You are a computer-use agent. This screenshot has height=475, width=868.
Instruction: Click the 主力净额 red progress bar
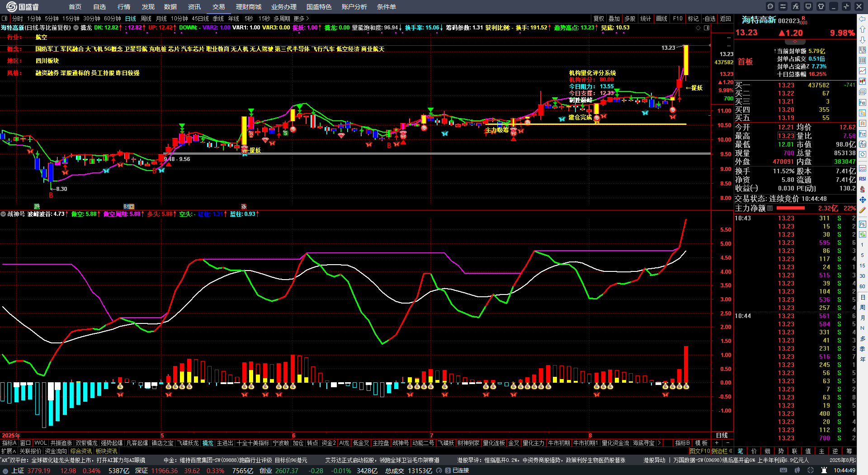[791, 208]
